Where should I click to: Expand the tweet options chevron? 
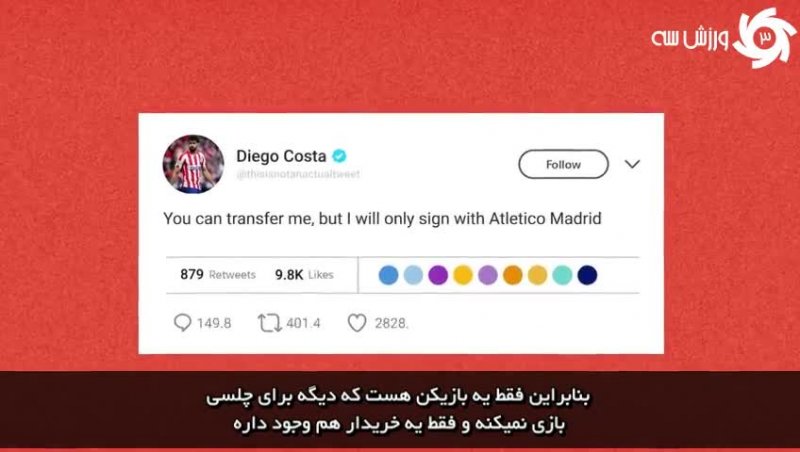pos(632,164)
